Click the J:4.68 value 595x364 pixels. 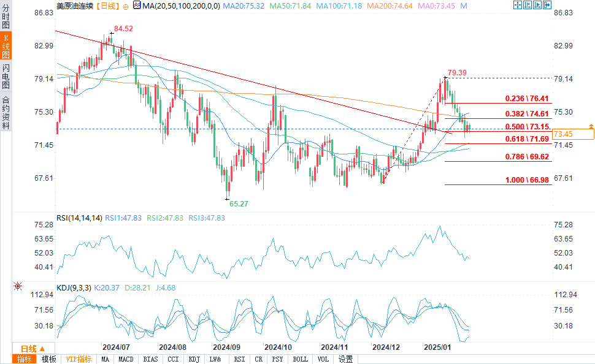tap(166, 288)
